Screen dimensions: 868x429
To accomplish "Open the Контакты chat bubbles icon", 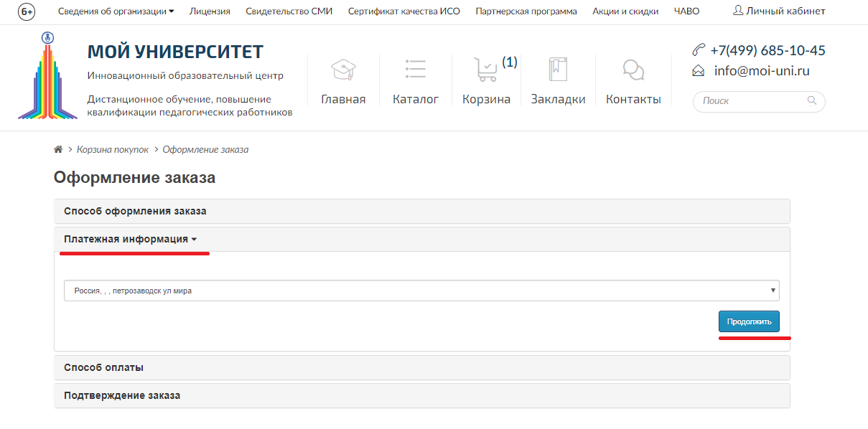I will pos(633,70).
